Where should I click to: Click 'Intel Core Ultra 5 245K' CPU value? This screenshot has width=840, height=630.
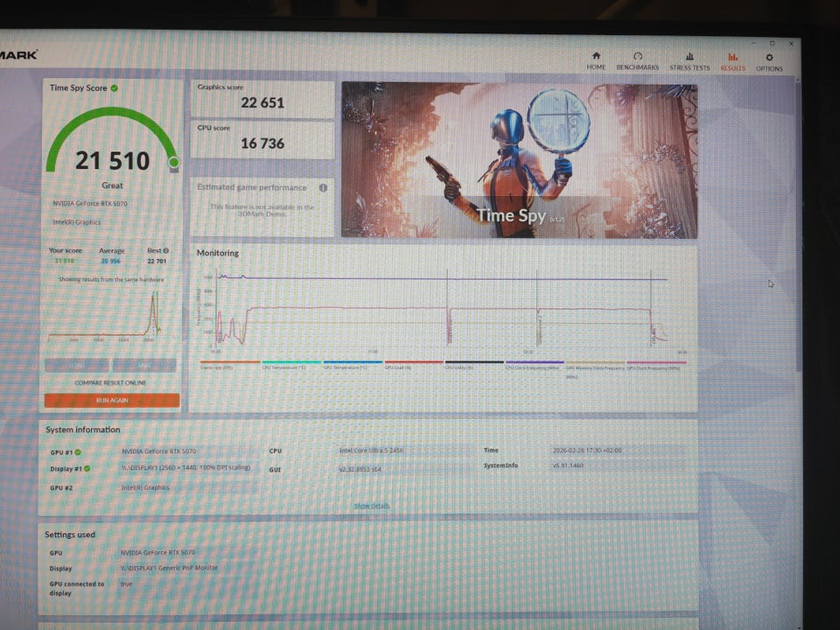371,451
